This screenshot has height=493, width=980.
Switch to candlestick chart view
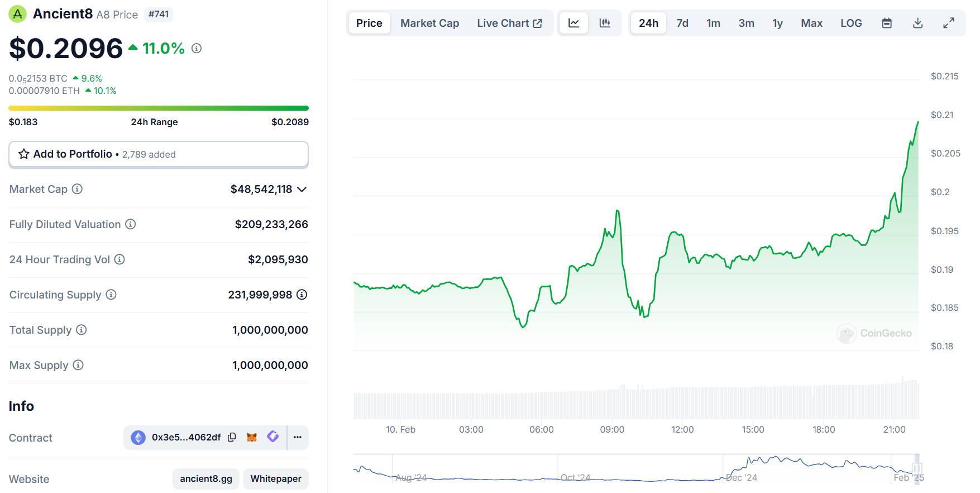pos(605,23)
